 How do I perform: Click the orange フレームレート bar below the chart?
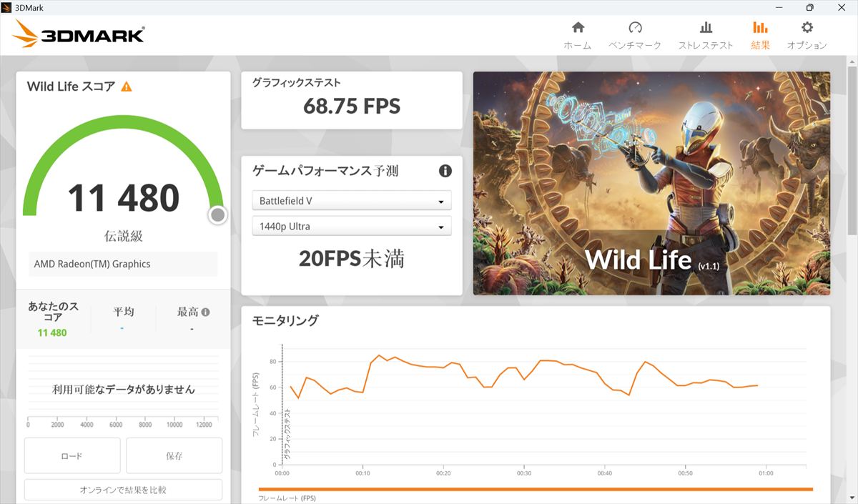[536, 489]
